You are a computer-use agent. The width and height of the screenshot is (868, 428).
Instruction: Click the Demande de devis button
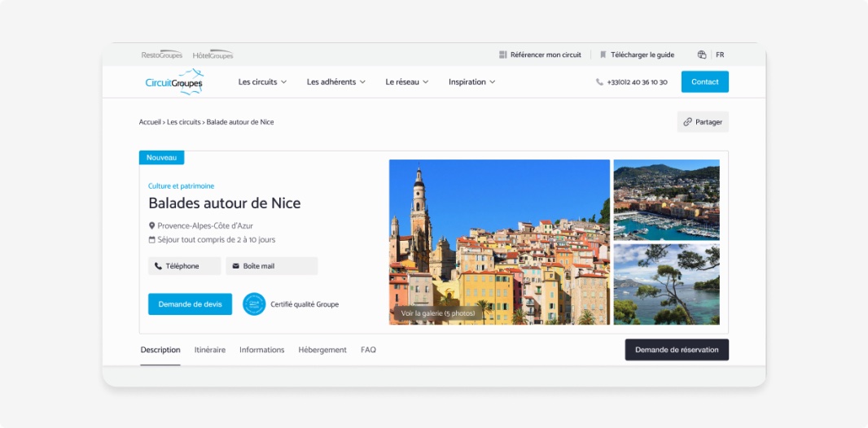[x=190, y=304]
